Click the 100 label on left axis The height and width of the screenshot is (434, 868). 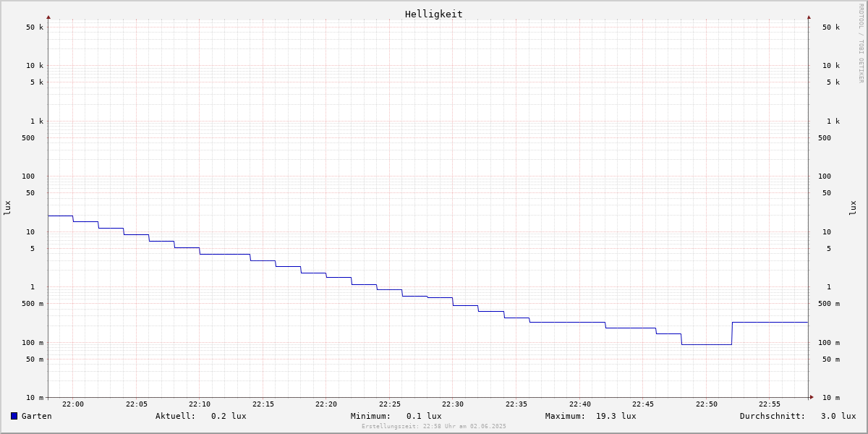[x=28, y=176]
